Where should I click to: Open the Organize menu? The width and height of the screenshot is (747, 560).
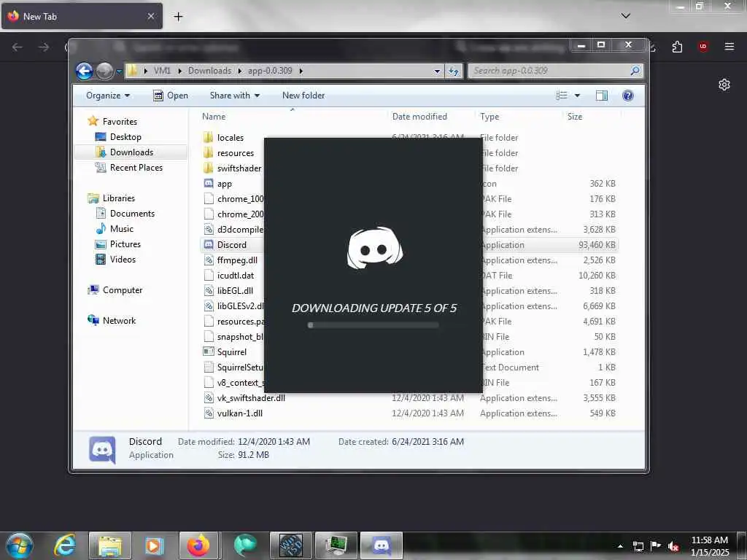[x=108, y=96]
